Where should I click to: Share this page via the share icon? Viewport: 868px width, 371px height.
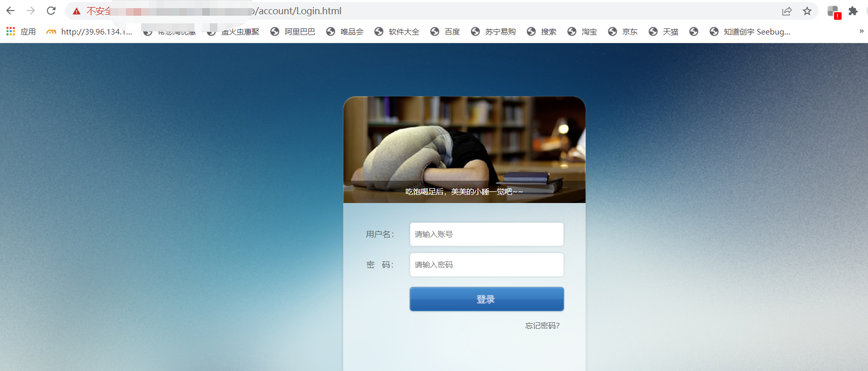tap(787, 11)
